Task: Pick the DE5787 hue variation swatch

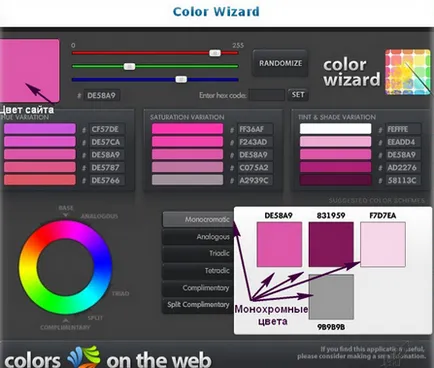Action: click(x=40, y=167)
